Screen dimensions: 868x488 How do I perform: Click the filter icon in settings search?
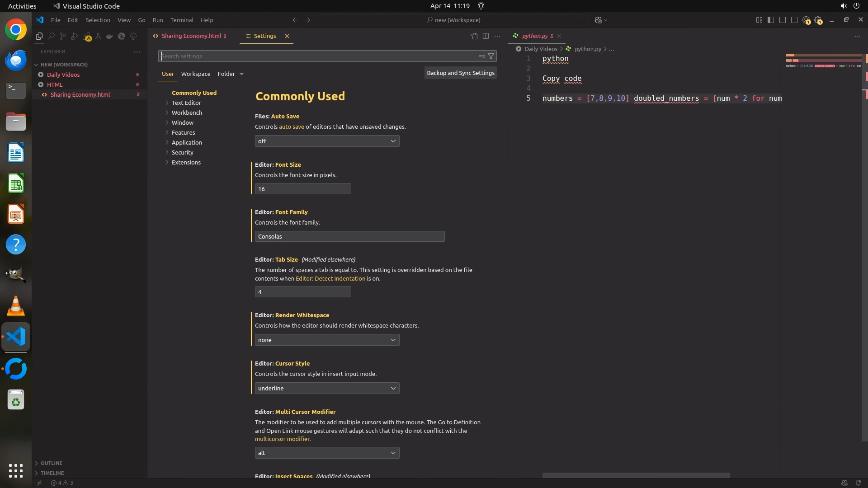coord(491,56)
